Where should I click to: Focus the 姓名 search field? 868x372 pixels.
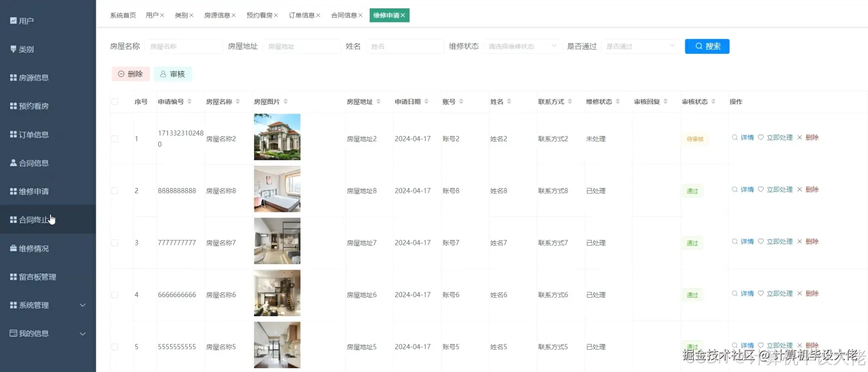(405, 46)
